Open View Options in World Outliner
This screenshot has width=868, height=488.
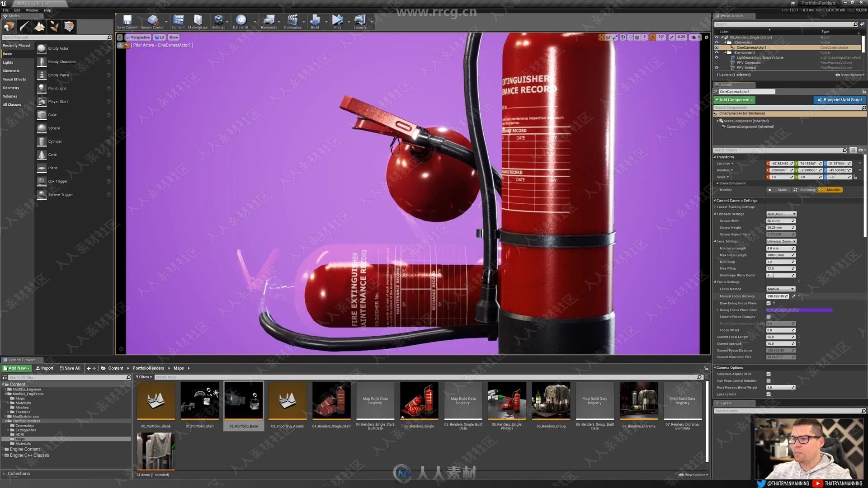point(850,75)
